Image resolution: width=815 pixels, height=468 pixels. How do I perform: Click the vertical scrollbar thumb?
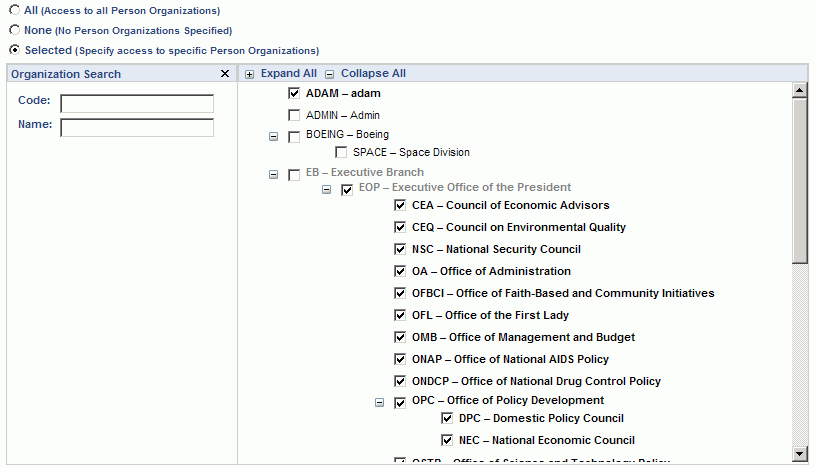[799, 181]
